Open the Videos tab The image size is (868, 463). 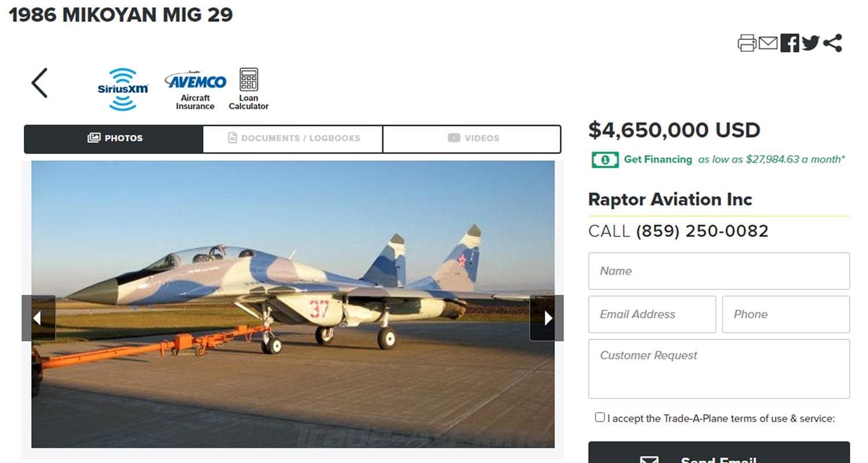(472, 138)
